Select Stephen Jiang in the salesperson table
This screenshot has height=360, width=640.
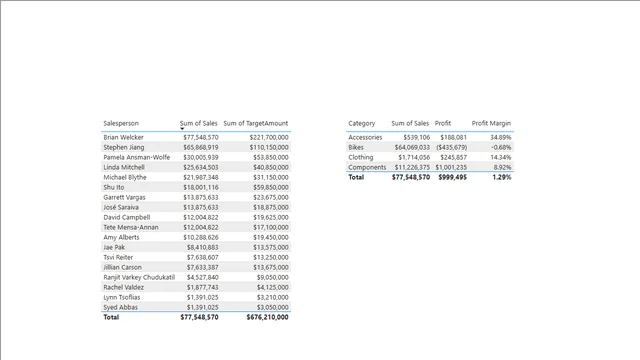[124, 147]
